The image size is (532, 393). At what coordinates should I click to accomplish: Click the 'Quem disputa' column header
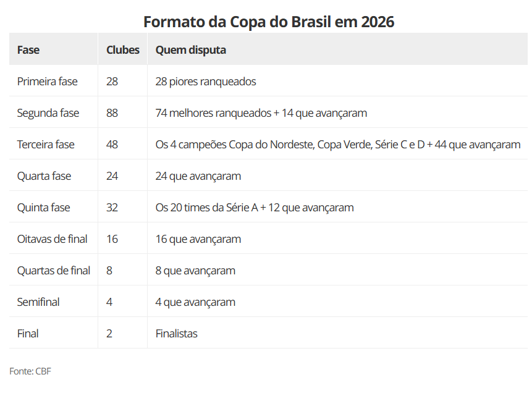(x=191, y=50)
